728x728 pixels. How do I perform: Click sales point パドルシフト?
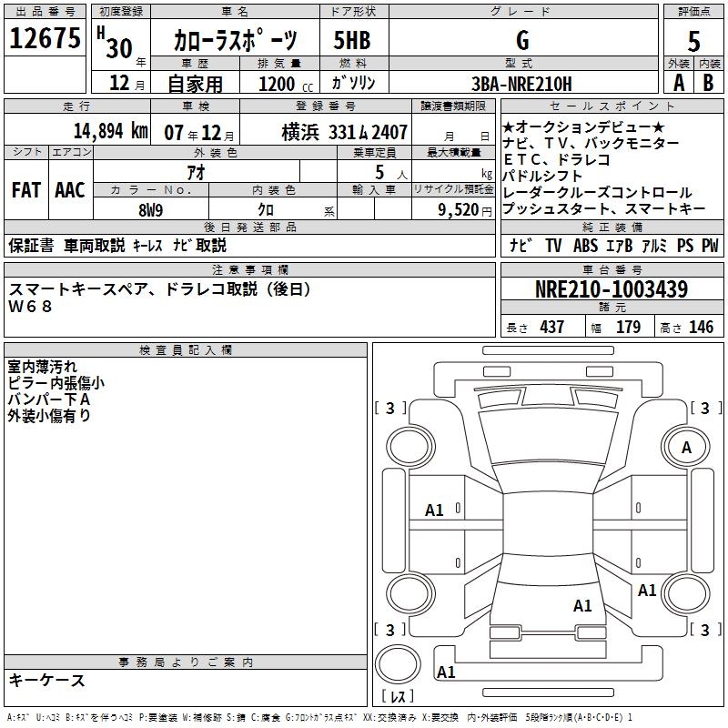(542, 176)
